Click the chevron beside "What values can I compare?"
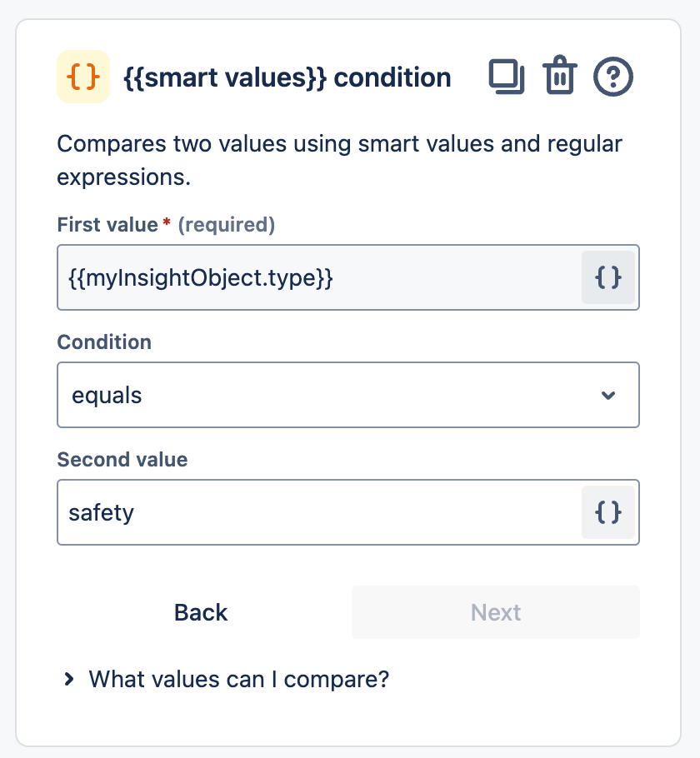The width and height of the screenshot is (700, 758). pos(69,679)
